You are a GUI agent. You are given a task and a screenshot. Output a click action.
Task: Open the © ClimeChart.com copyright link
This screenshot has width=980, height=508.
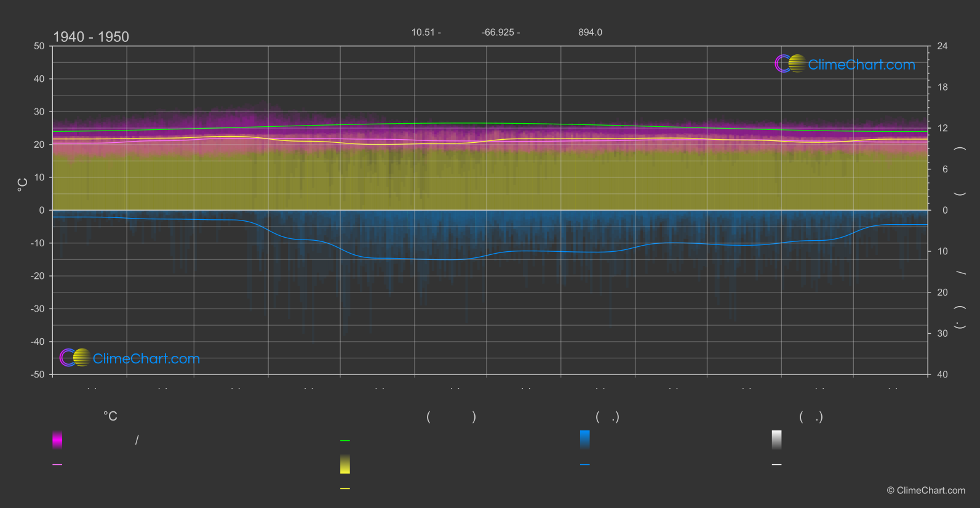926,491
